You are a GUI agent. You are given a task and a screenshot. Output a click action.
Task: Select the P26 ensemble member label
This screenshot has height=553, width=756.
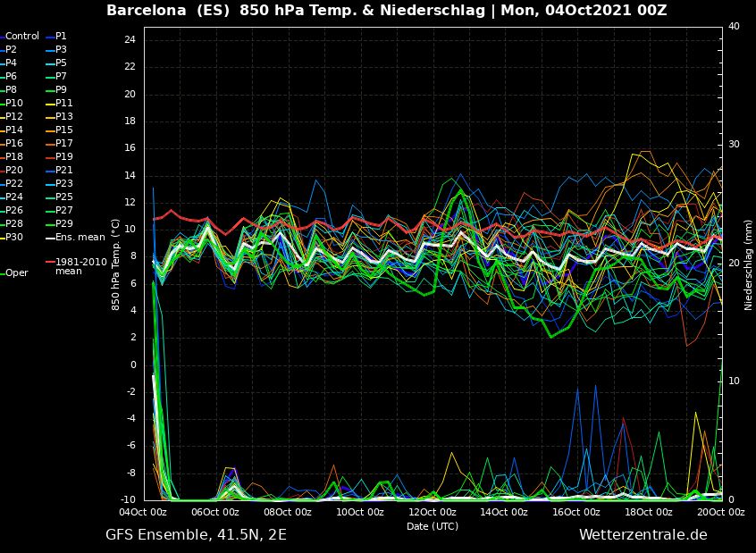[x=14, y=210]
